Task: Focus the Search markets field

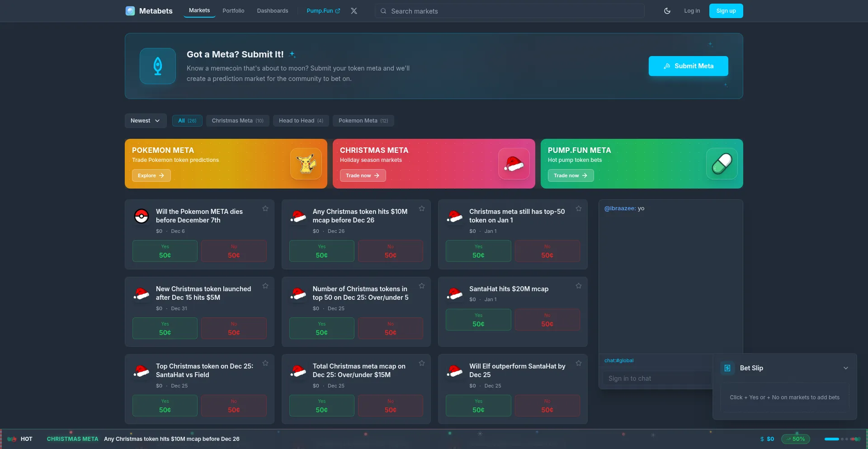Action: pyautogui.click(x=509, y=11)
